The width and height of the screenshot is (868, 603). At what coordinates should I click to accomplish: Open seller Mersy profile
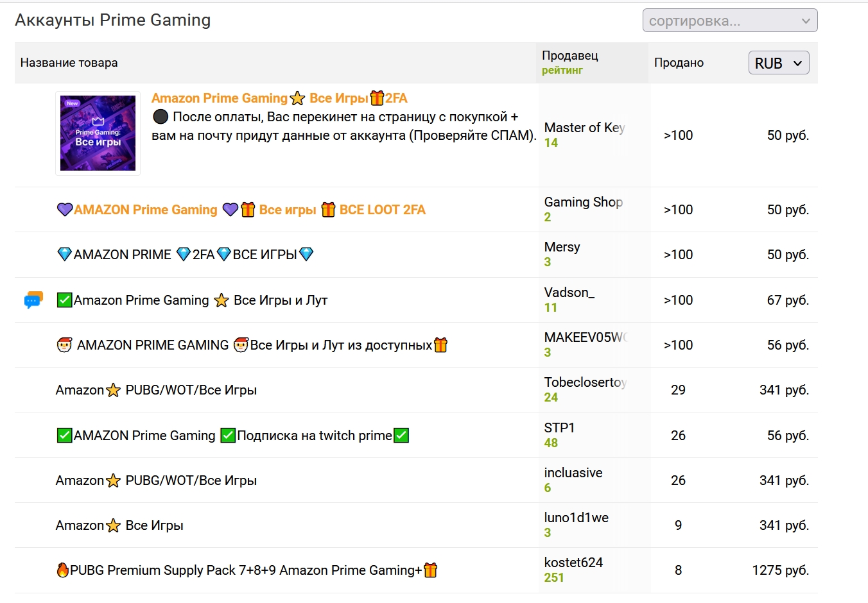point(562,247)
